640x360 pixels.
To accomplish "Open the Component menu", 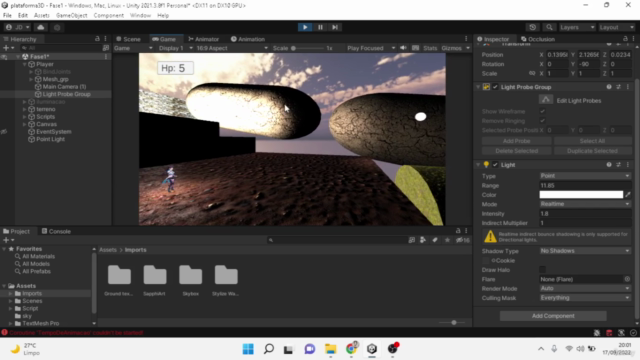I will (109, 16).
